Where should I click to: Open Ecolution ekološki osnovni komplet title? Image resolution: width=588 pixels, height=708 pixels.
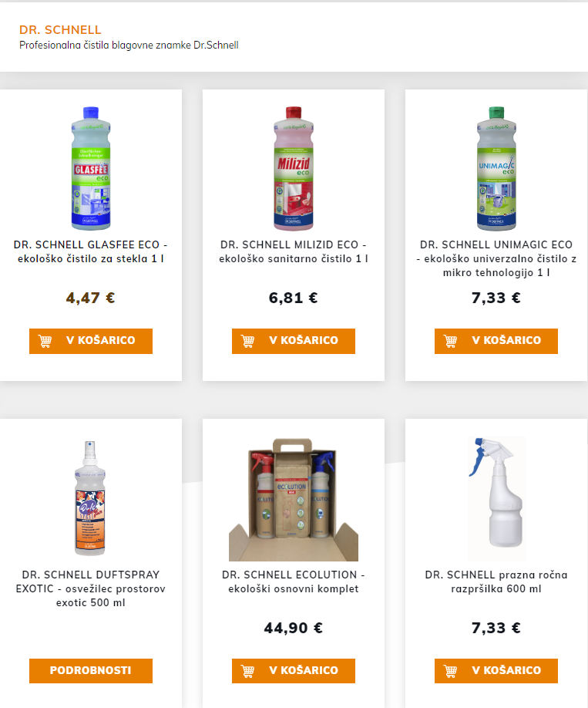tap(294, 582)
